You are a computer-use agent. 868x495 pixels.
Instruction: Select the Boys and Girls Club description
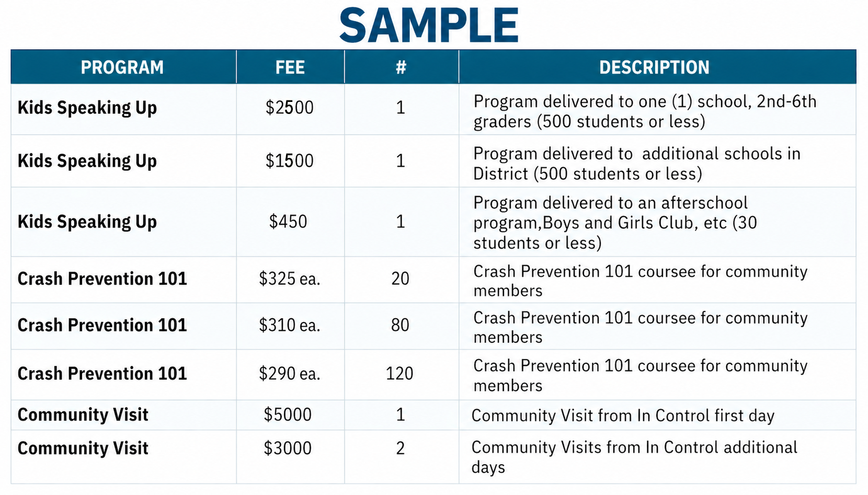615,223
